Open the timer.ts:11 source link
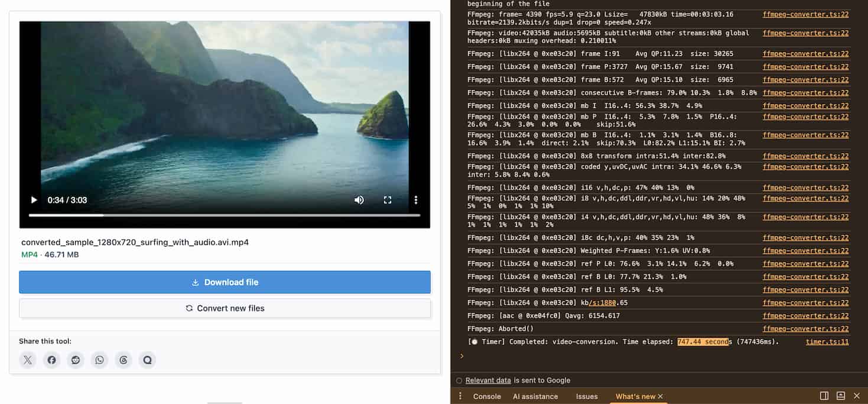 [827, 342]
